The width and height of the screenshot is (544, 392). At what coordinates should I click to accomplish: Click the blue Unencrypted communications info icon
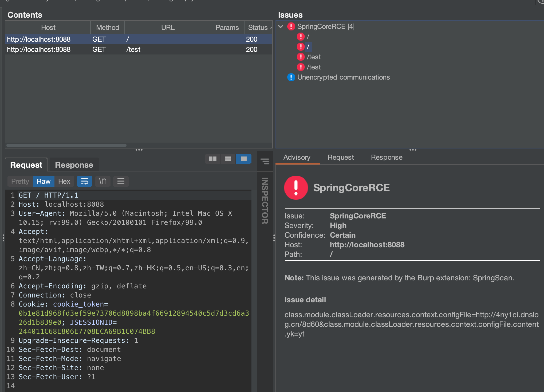coord(291,77)
